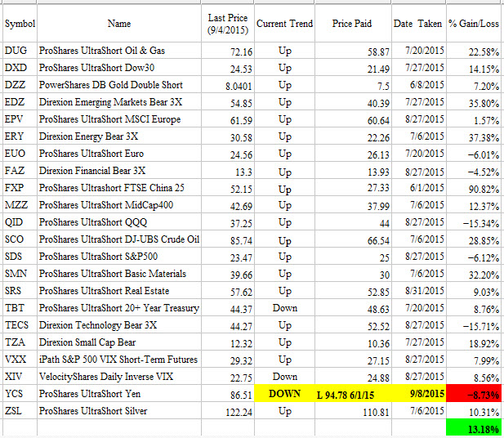Click the price paid 44 cell
The height and width of the screenshot is (438, 504).
(353, 222)
